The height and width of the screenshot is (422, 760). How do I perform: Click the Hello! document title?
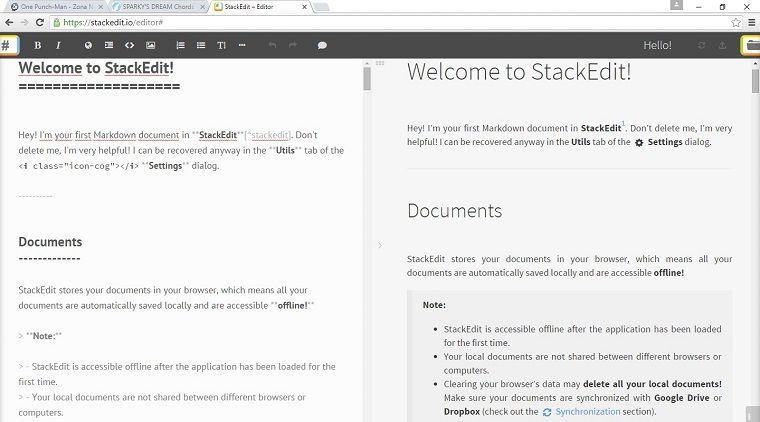point(657,46)
